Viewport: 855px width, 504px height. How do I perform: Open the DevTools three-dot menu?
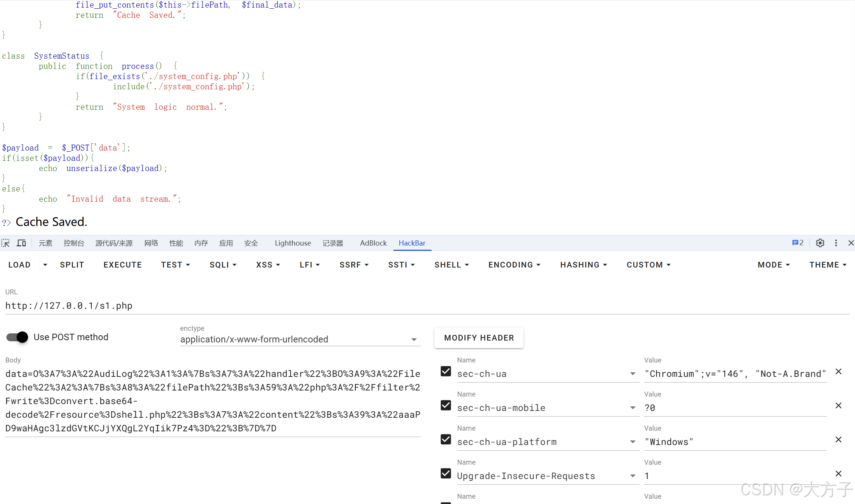click(836, 243)
